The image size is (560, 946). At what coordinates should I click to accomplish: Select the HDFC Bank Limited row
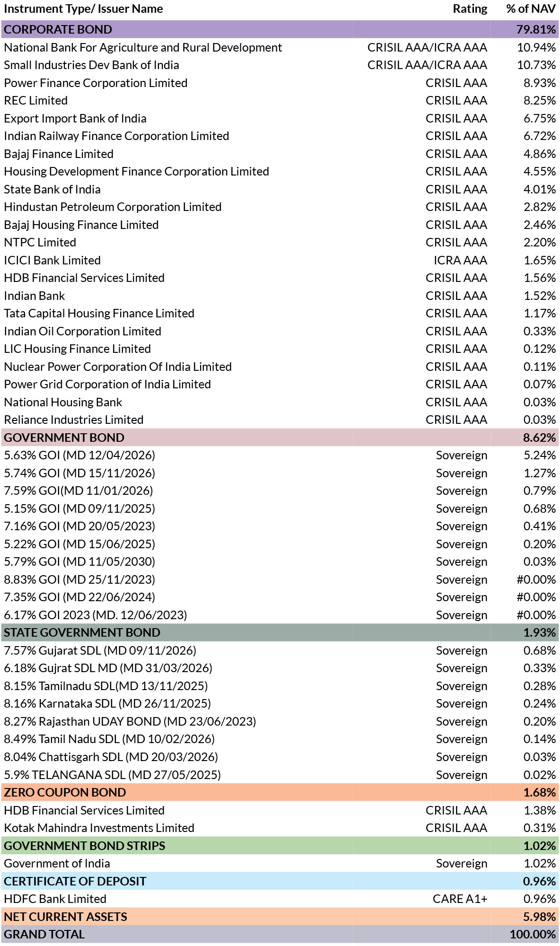coord(280,899)
